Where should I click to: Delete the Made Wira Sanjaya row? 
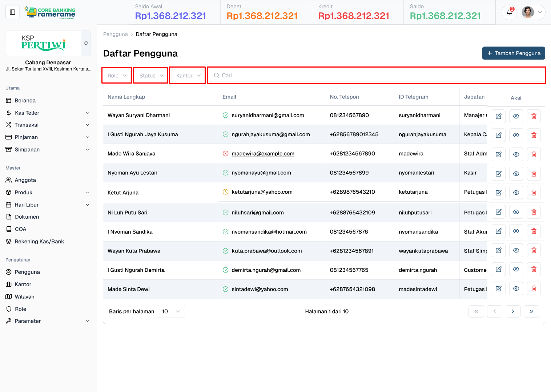pos(534,154)
